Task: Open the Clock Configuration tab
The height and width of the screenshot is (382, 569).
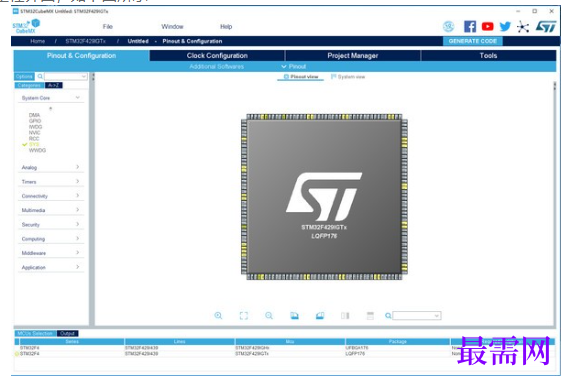Action: [x=217, y=56]
